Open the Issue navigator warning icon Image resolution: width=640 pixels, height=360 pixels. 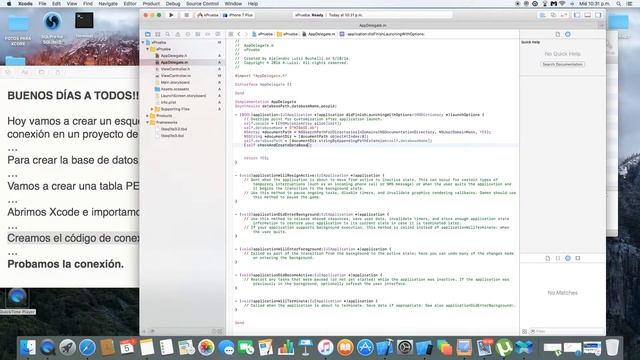coord(178,34)
